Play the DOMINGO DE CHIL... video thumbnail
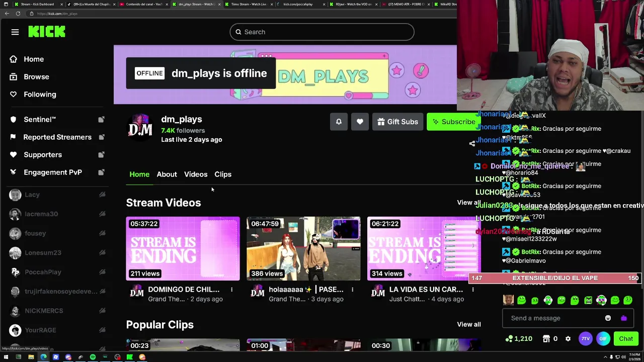This screenshot has width=644, height=362. click(x=183, y=248)
